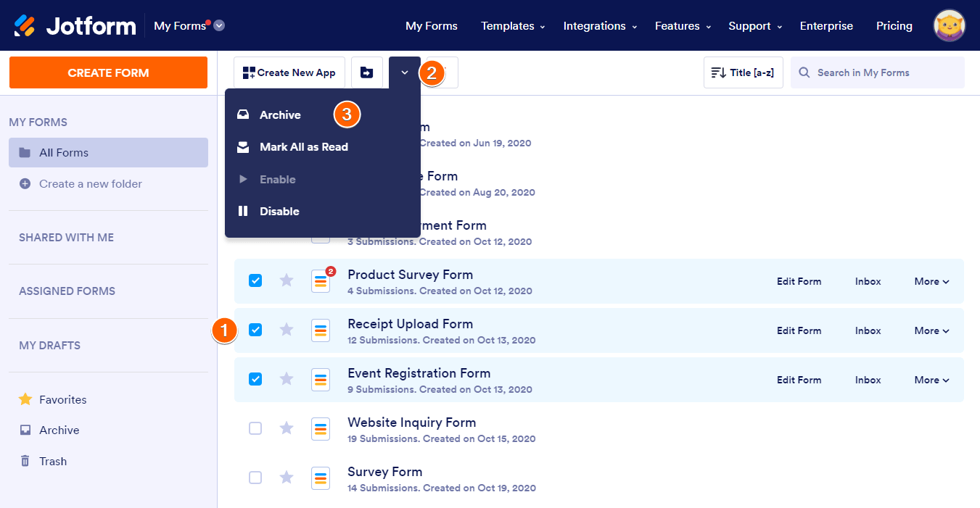
Task: Choose Disable in the bulk actions menu
Action: (279, 212)
